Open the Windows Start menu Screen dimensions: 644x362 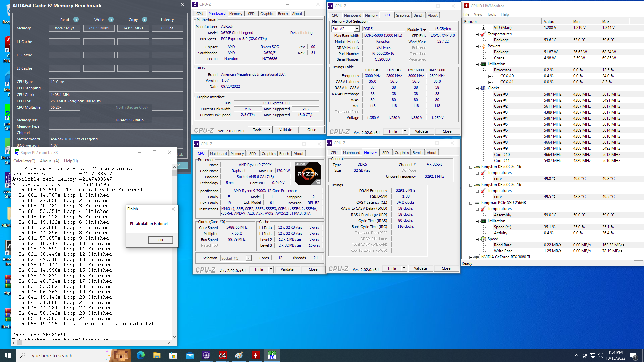[x=8, y=355]
